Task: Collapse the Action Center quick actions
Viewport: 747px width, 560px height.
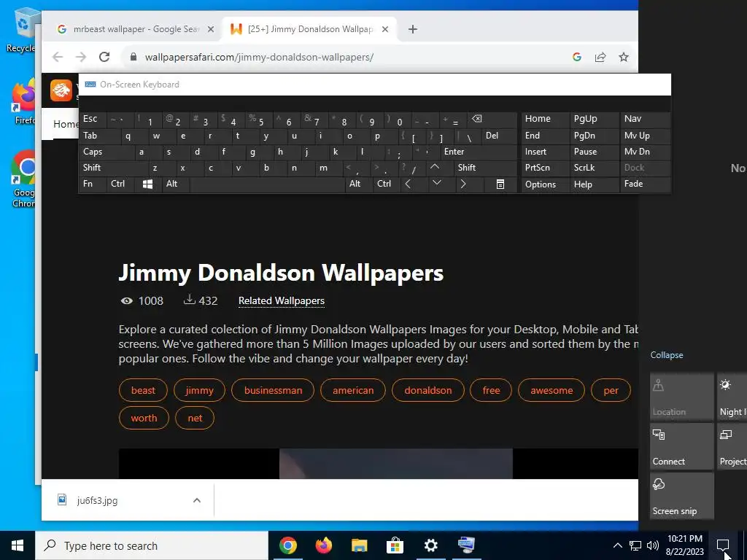Action: pos(667,355)
